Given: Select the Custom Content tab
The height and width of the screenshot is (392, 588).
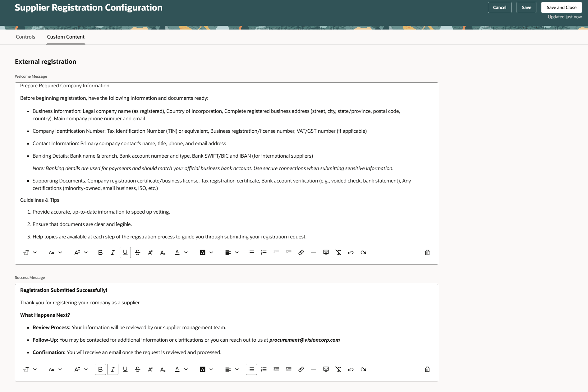Looking at the screenshot, I should click(x=66, y=37).
